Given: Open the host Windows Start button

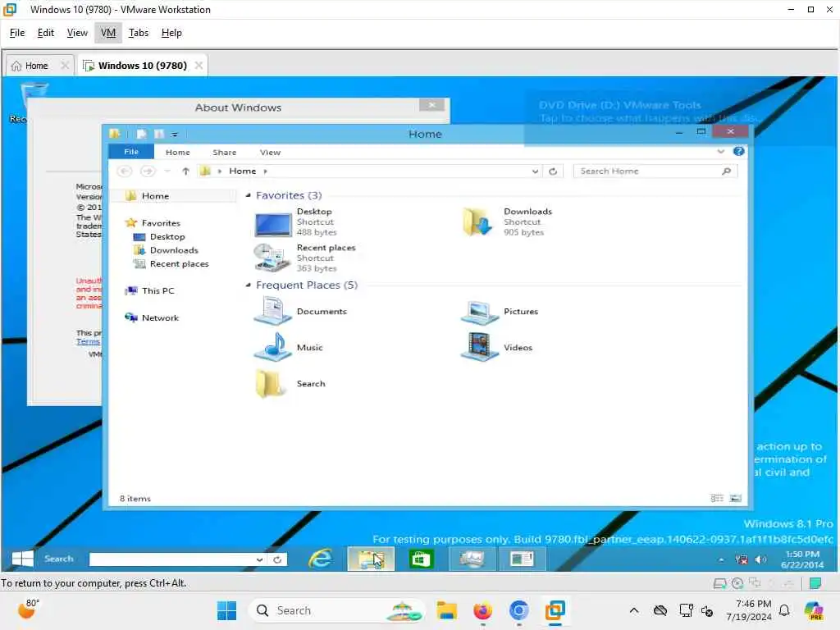Looking at the screenshot, I should click(x=226, y=610).
